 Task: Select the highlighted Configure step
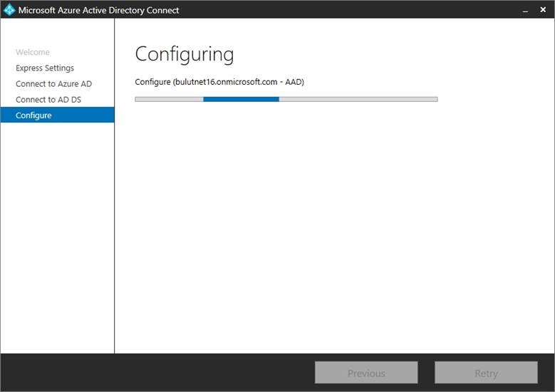point(57,115)
